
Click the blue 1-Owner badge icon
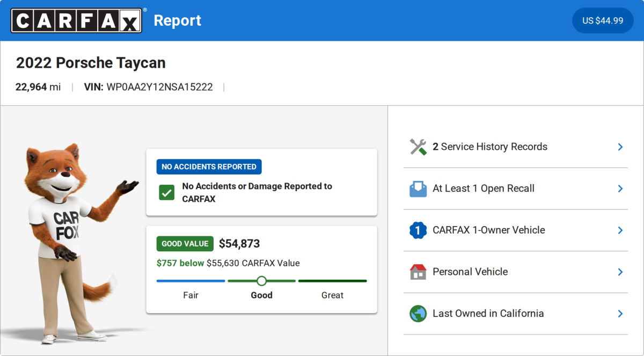(x=418, y=230)
